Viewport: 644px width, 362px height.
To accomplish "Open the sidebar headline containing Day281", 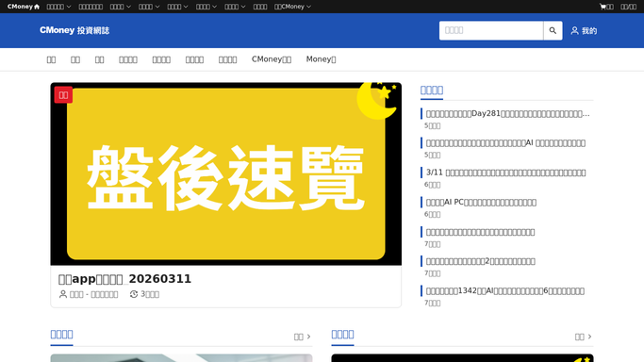I will (x=507, y=114).
